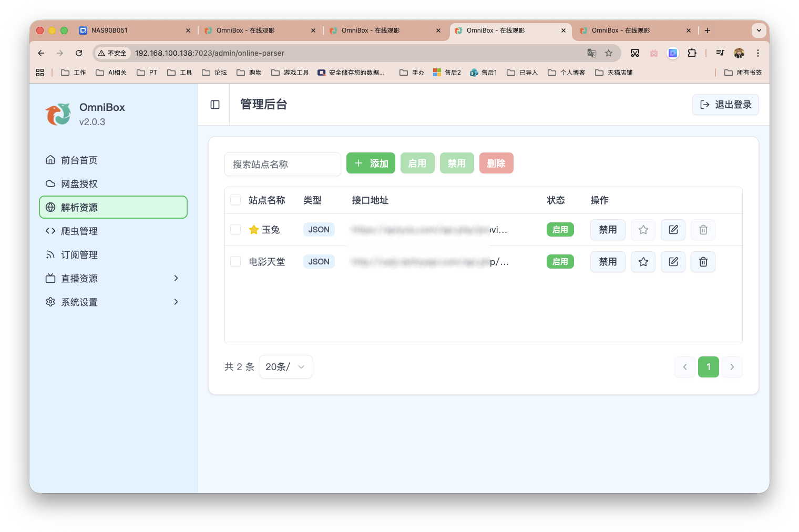The image size is (799, 532).
Task: Open the 订阅管理 section in the sidebar
Action: pyautogui.click(x=79, y=254)
